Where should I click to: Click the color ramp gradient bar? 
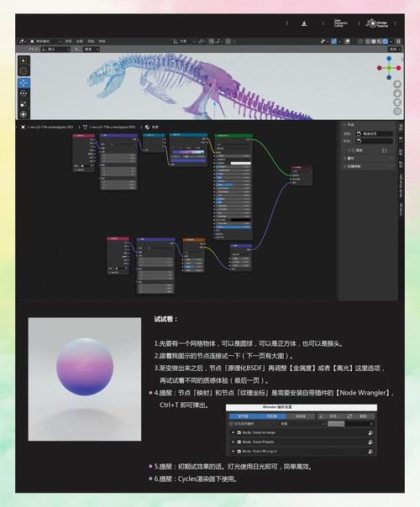(x=188, y=152)
